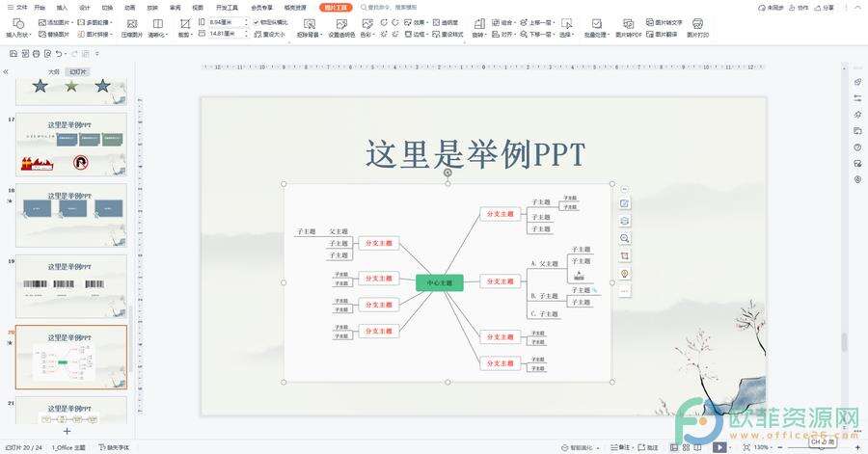Switch to slide sorter view icon
Viewport: 868px width, 454px height.
click(686, 447)
